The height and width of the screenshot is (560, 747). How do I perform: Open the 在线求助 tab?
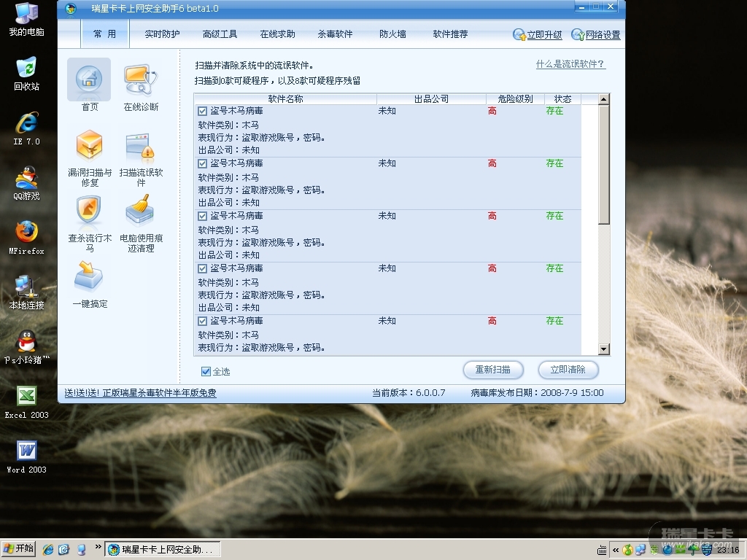click(x=277, y=34)
